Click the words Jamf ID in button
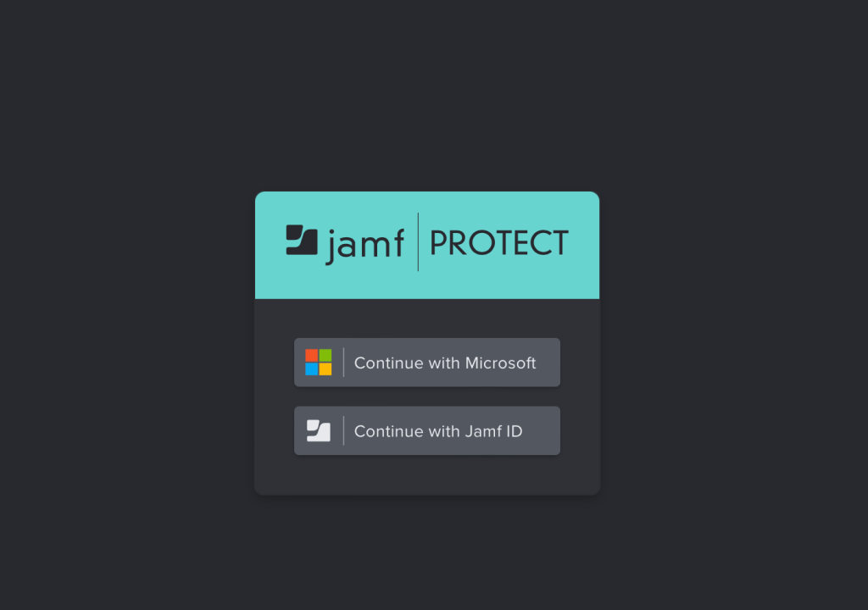Viewport: 868px width, 610px height. click(493, 431)
